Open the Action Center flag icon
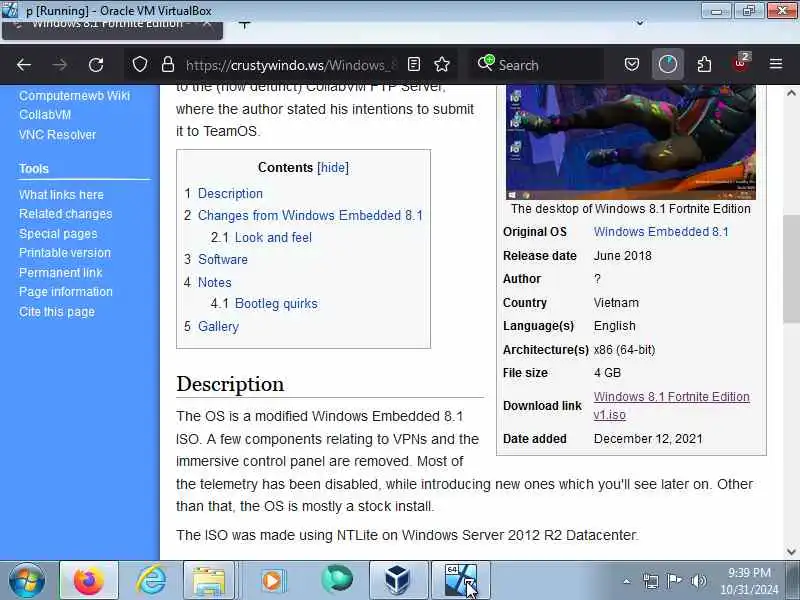 click(674, 581)
